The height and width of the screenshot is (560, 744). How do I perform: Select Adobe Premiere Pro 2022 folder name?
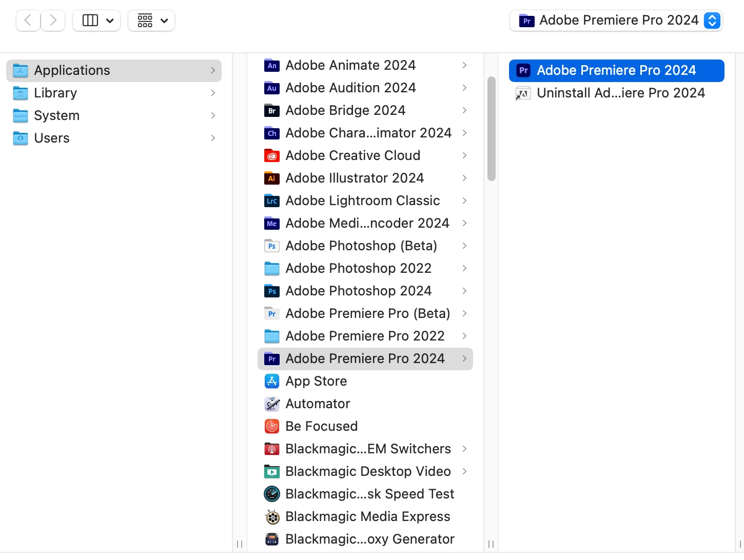365,336
